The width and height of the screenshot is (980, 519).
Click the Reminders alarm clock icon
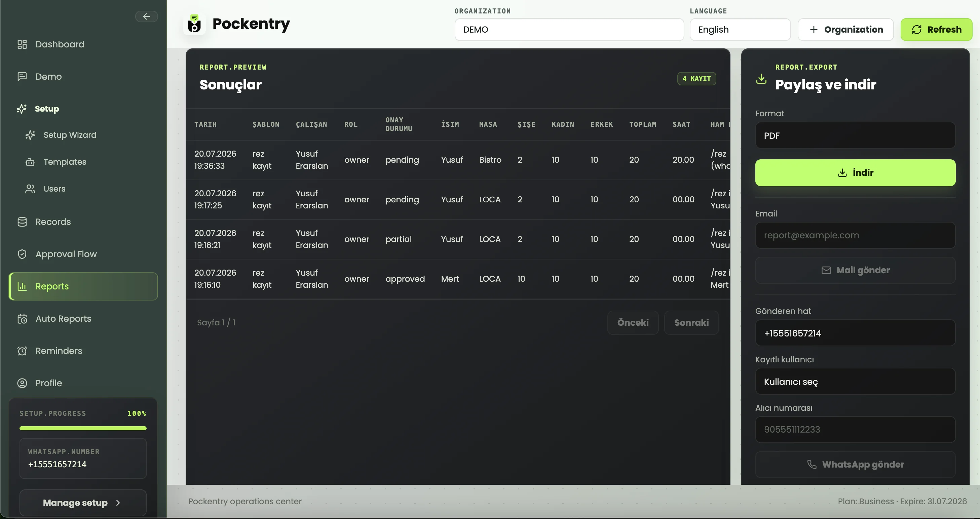click(x=22, y=351)
